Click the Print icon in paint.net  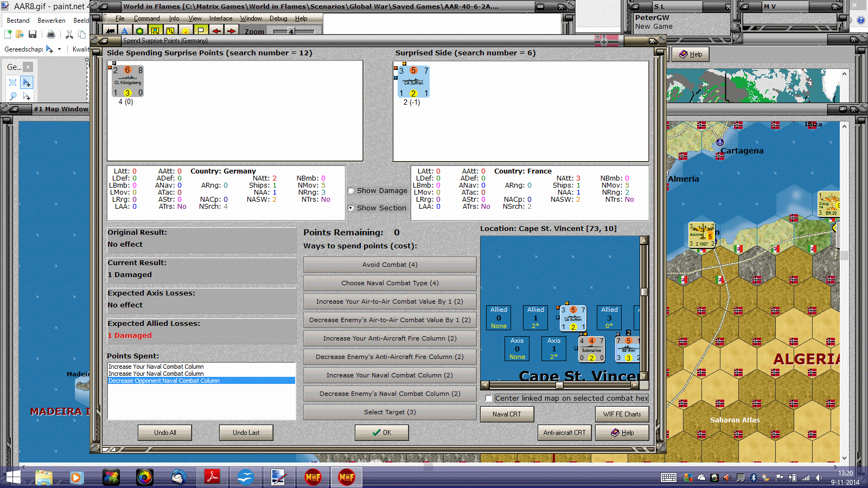click(51, 34)
